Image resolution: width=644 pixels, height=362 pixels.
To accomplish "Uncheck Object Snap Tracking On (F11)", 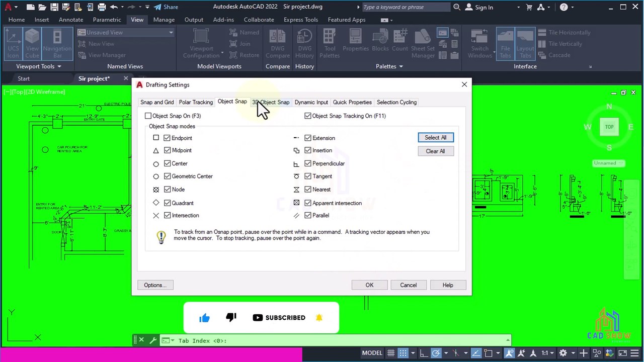I will (x=308, y=116).
